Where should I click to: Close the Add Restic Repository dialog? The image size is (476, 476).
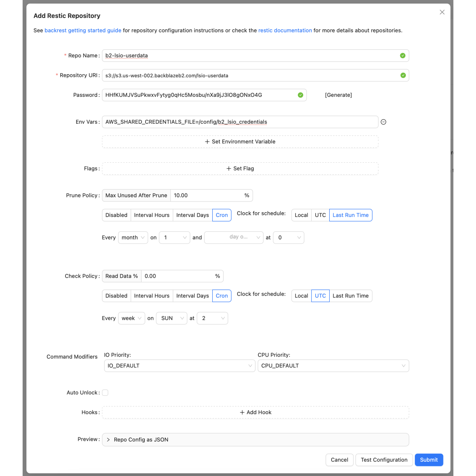[442, 12]
